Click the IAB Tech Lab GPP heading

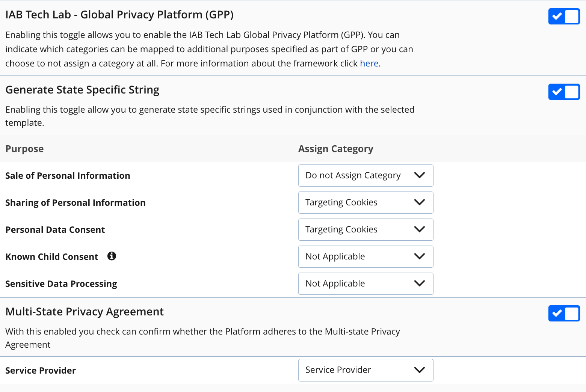[119, 15]
